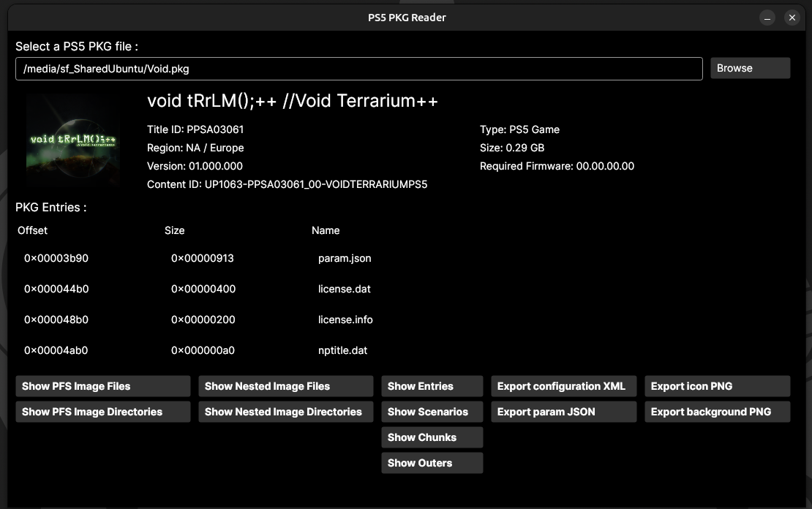Select the license.dat entry row

coord(345,289)
